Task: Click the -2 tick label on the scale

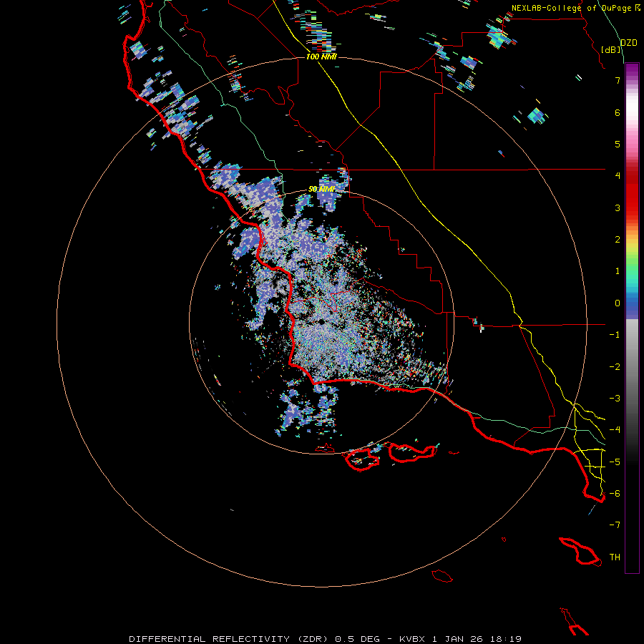Action: 615,367
